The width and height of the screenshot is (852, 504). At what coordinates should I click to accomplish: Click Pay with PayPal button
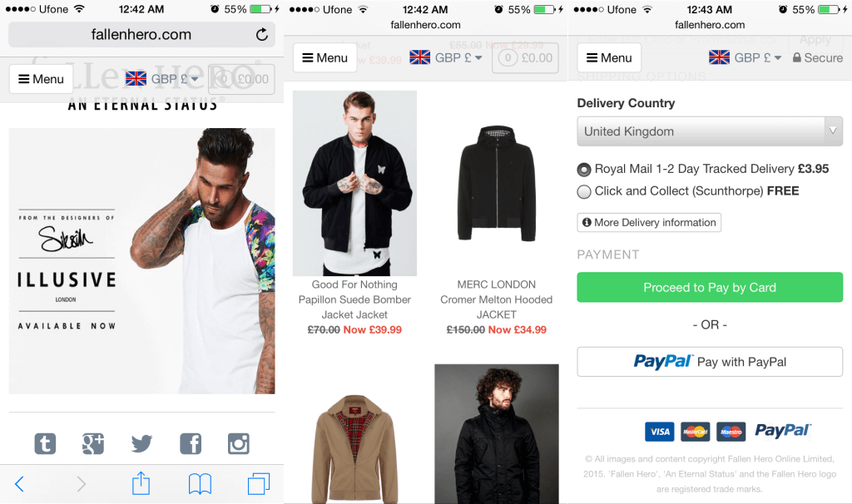click(710, 362)
